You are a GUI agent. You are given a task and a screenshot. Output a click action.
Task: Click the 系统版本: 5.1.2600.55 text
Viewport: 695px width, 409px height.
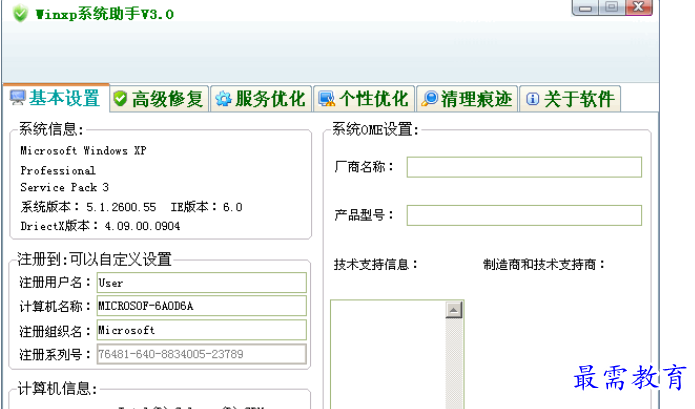pyautogui.click(x=88, y=207)
